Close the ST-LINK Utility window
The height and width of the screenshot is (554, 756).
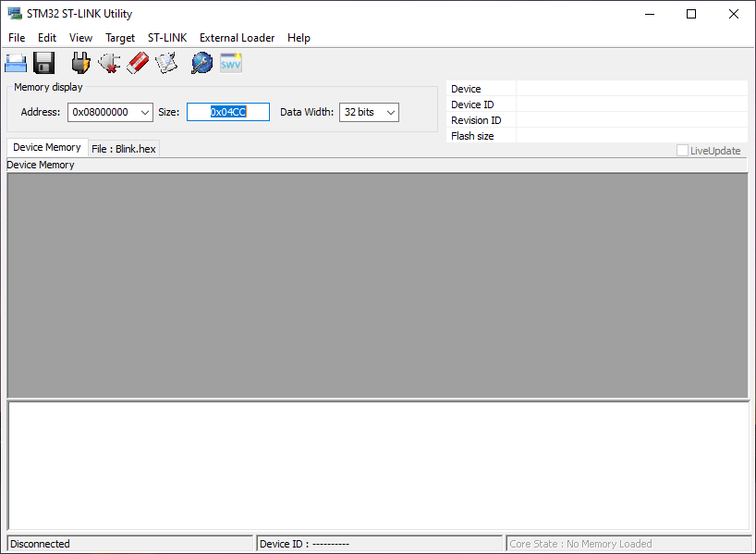[733, 14]
